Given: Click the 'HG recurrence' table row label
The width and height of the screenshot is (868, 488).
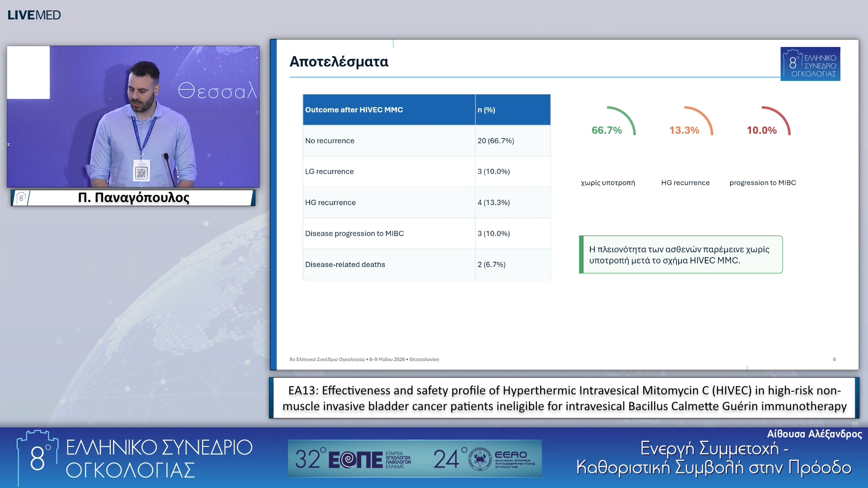Looking at the screenshot, I should click(x=330, y=202).
